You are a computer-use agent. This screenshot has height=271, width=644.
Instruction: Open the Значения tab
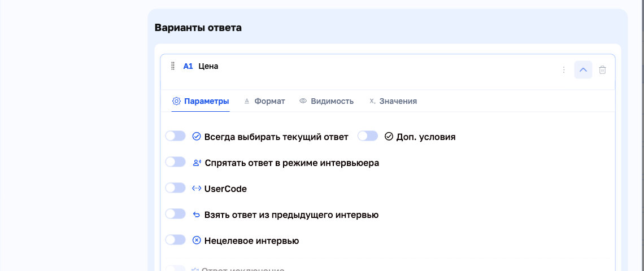[x=393, y=101]
